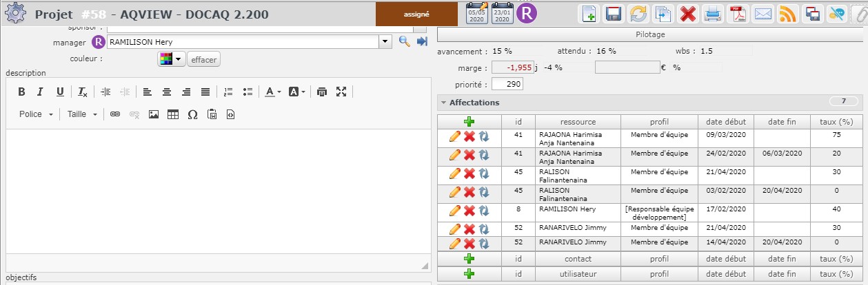
Task: Click the effacer button next to couleur
Action: 203,60
